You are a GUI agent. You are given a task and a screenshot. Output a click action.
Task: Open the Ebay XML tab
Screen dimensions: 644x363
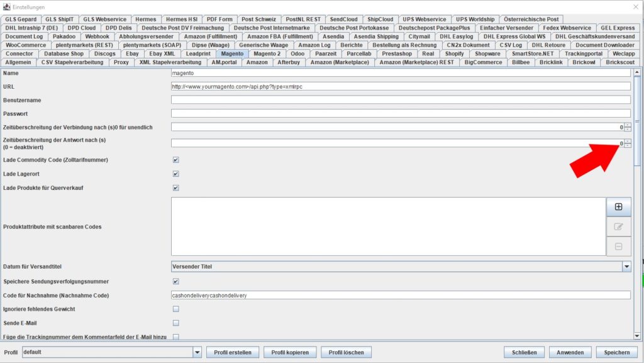click(x=162, y=54)
